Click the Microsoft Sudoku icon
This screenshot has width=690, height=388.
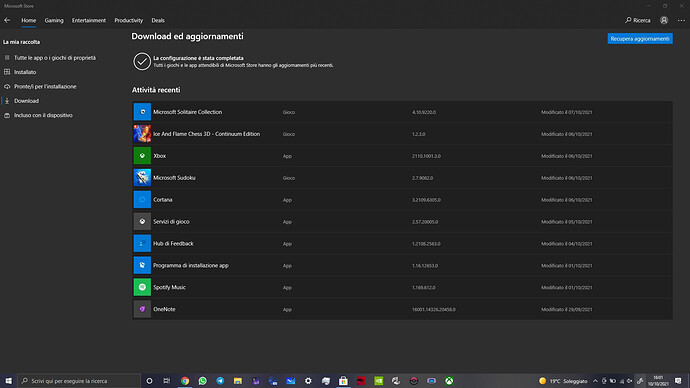click(142, 178)
